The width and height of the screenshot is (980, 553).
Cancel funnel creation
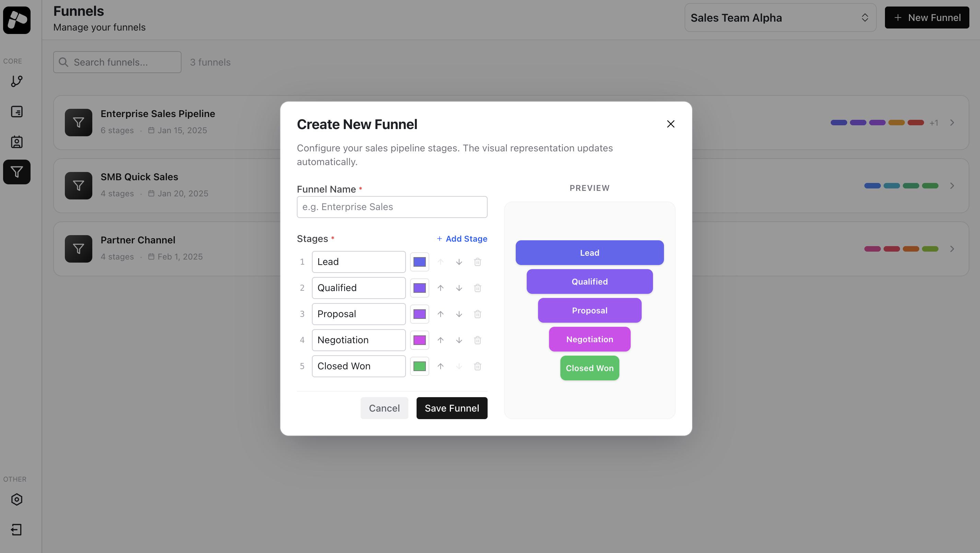pyautogui.click(x=384, y=408)
